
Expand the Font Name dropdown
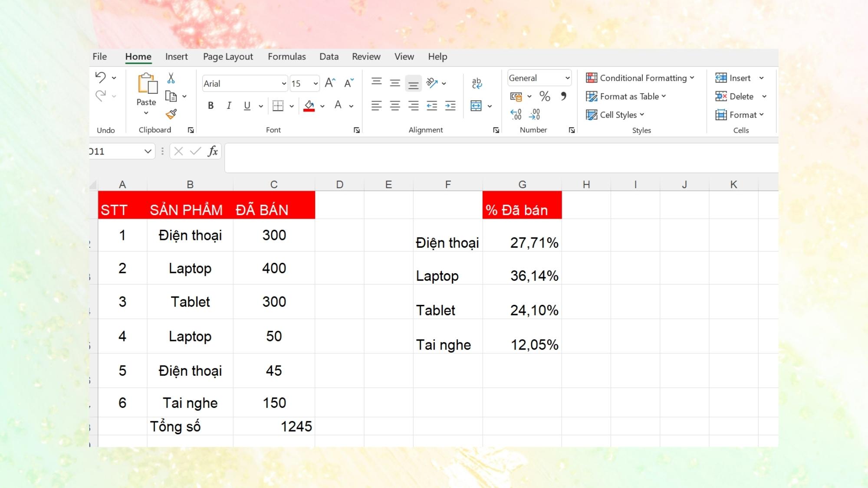pyautogui.click(x=283, y=83)
